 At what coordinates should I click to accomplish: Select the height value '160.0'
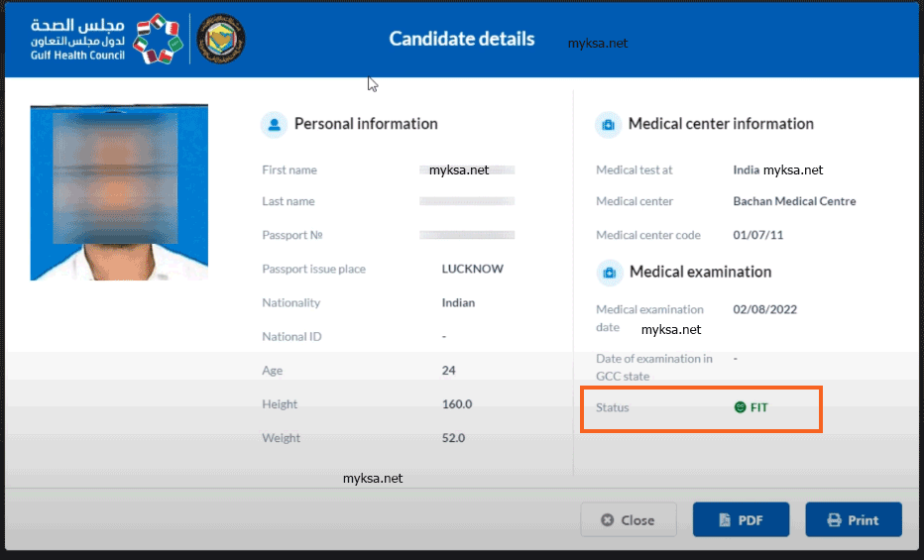pyautogui.click(x=457, y=404)
